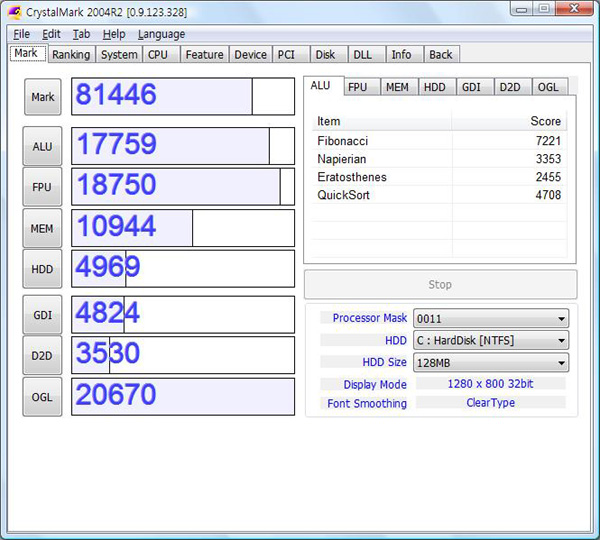Switch to the Feature tab
The width and height of the screenshot is (600, 540).
point(205,55)
